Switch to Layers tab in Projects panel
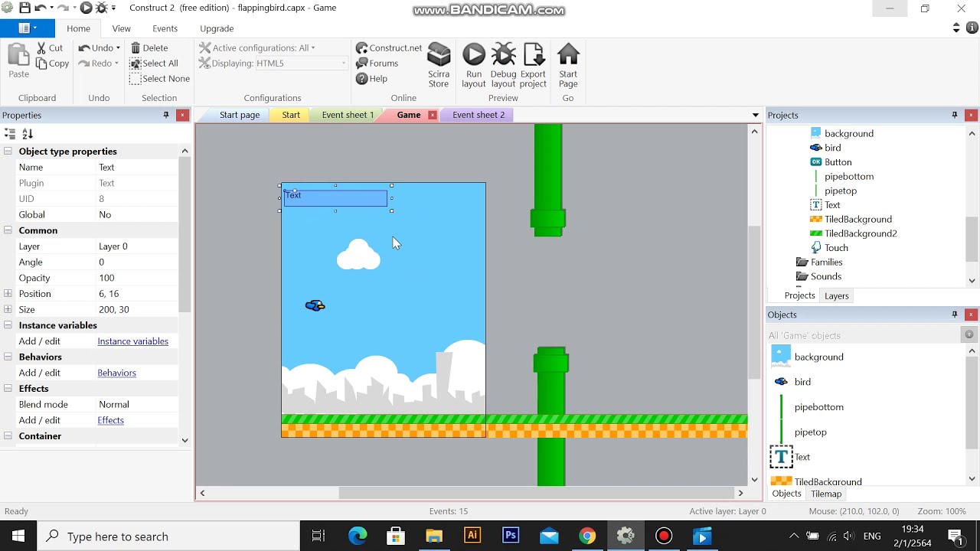Viewport: 980px width, 551px height. 836,296
